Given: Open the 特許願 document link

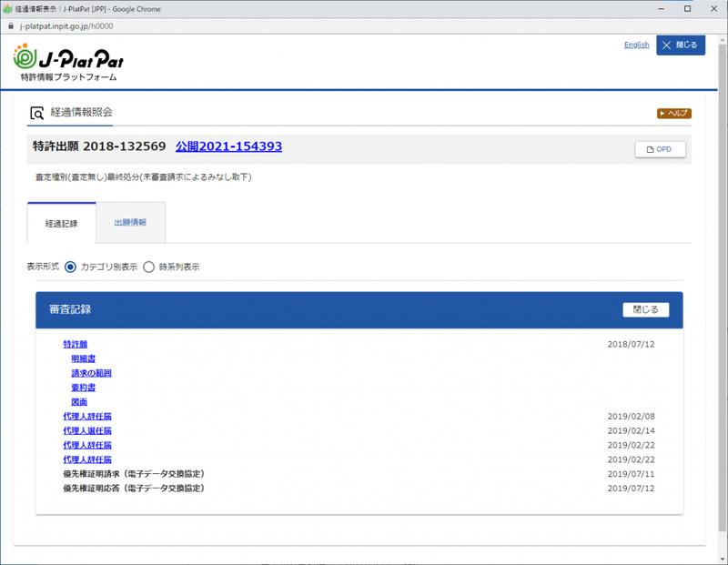Looking at the screenshot, I should click(76, 344).
